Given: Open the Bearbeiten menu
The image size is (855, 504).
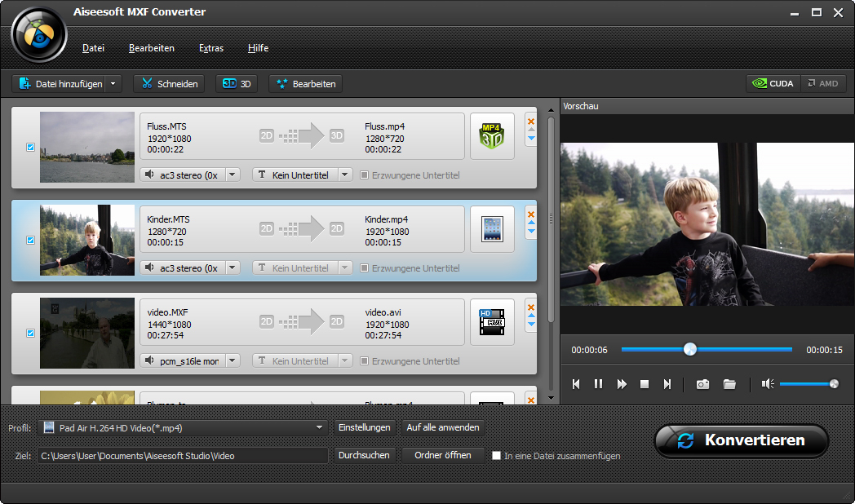Looking at the screenshot, I should [152, 48].
